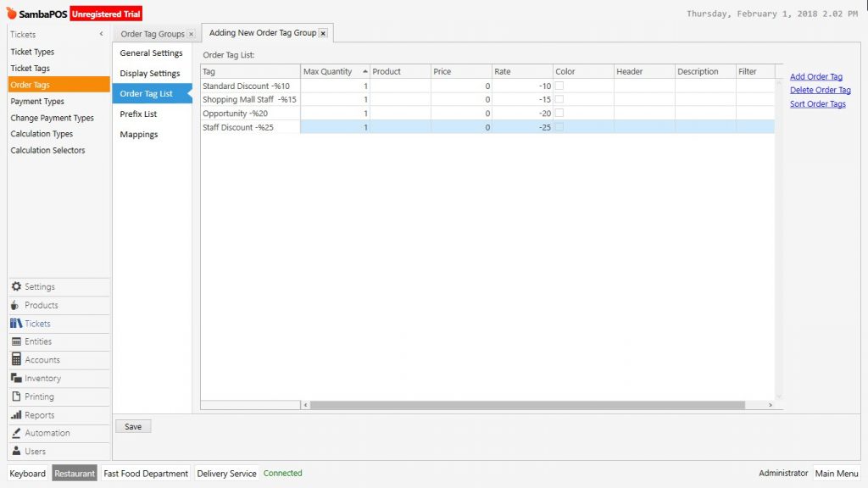Toggle Color checkbox for Shopping Mall Staff row
Screen dimensions: 868x488
click(559, 99)
